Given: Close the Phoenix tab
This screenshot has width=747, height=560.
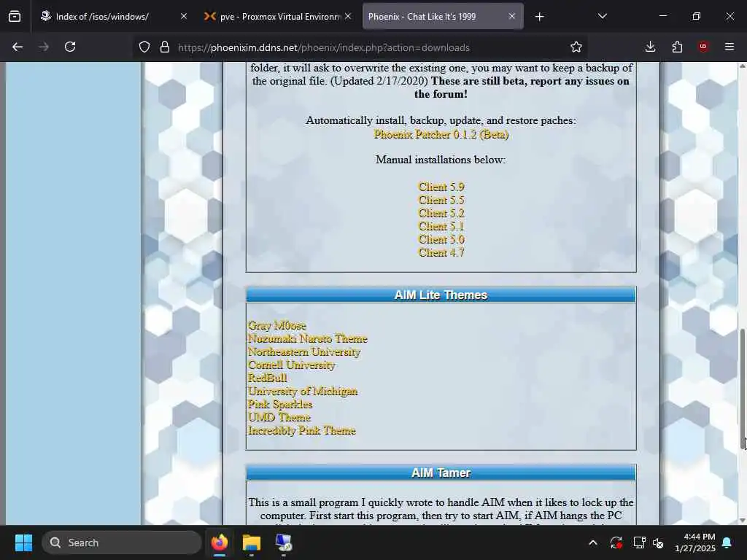Looking at the screenshot, I should point(511,17).
